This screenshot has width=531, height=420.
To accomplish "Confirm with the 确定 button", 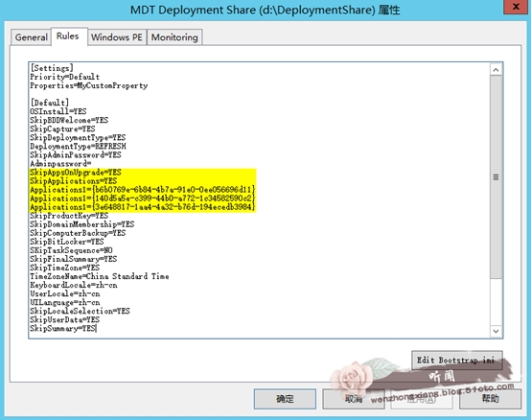I will 285,399.
